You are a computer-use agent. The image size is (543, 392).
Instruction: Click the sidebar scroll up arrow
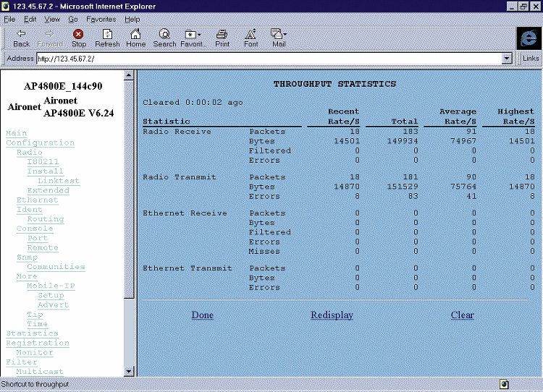click(x=128, y=75)
